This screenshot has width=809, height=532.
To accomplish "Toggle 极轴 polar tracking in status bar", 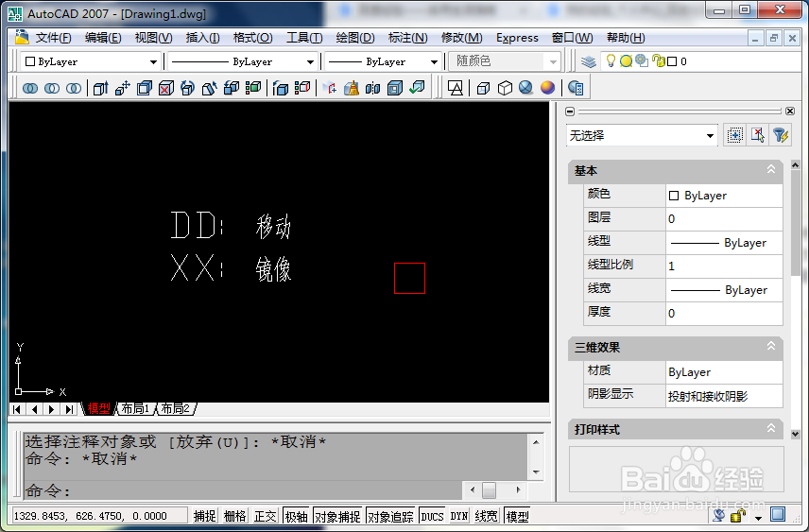I will pos(296,516).
